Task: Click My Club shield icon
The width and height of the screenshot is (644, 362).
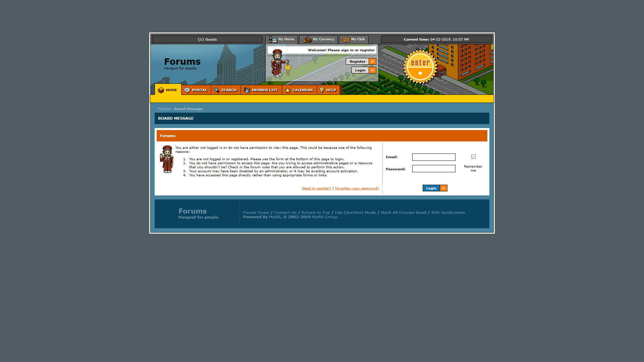Action: point(345,39)
